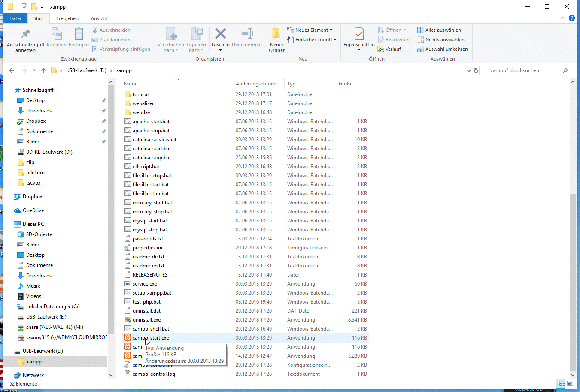The width and height of the screenshot is (580, 392).
Task: Expand address bar history dropdown
Action: coord(468,70)
